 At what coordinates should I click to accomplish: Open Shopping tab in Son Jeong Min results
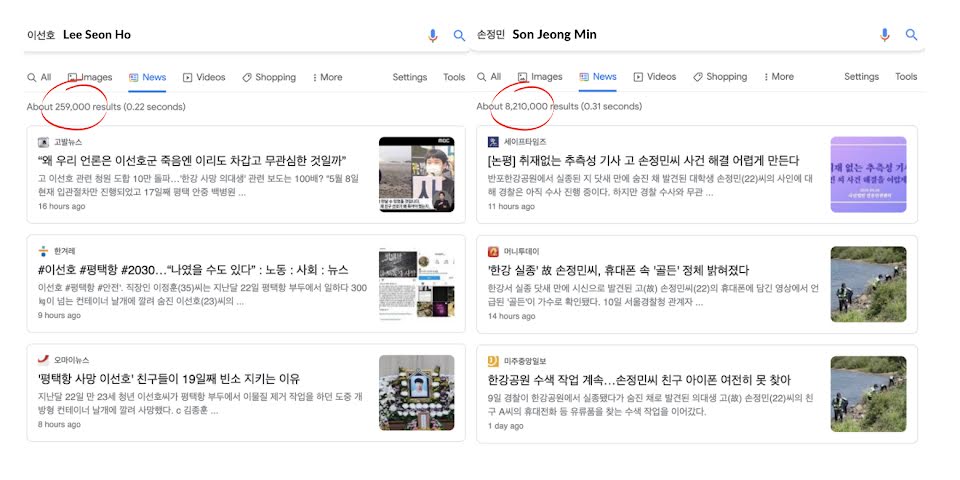click(720, 77)
